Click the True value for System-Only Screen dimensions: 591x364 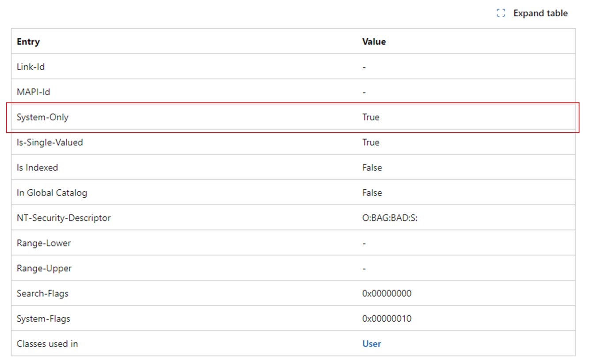371,117
